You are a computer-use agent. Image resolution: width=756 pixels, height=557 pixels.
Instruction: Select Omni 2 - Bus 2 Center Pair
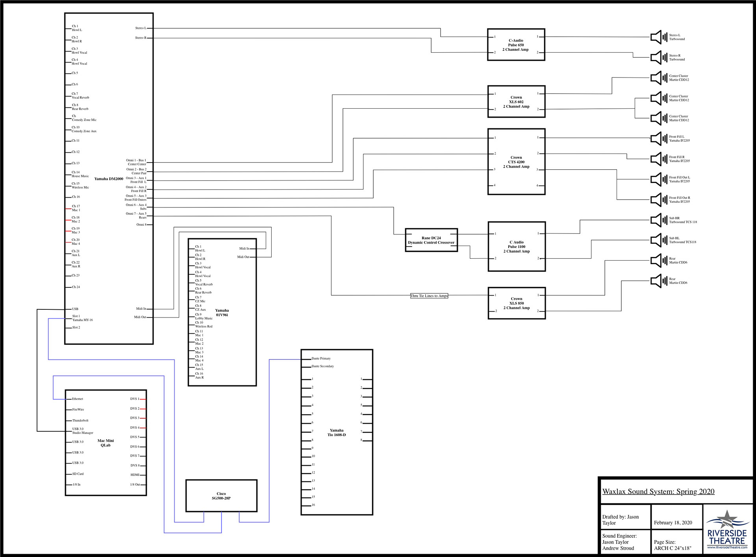pos(136,171)
